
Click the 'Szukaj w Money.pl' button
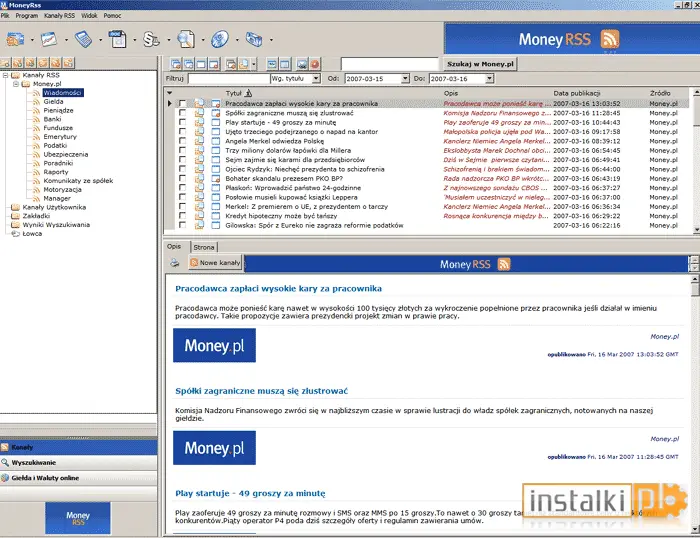[480, 64]
